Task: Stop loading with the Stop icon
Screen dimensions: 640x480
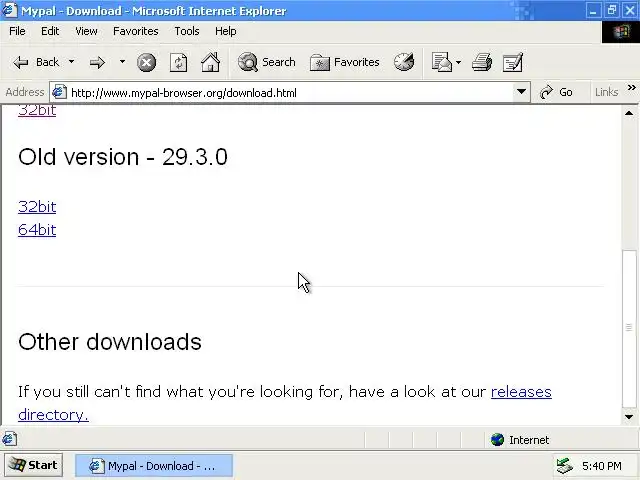Action: [146, 63]
